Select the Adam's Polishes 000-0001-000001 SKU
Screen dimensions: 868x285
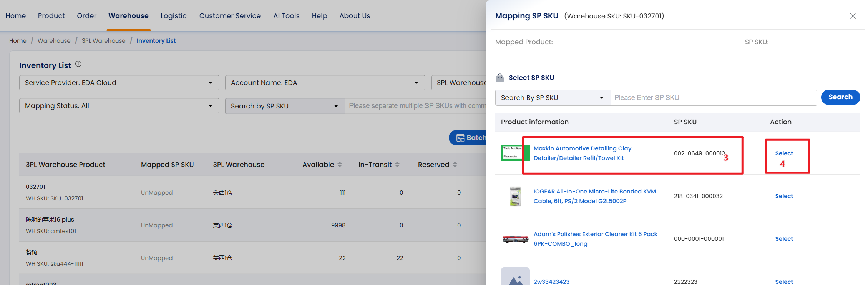[784, 239]
